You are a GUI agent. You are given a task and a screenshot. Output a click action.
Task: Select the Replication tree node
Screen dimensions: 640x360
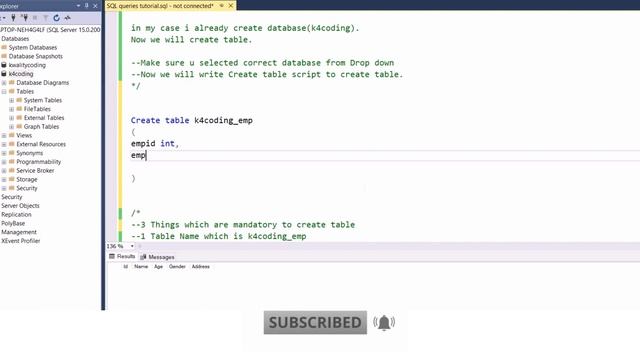(x=16, y=214)
